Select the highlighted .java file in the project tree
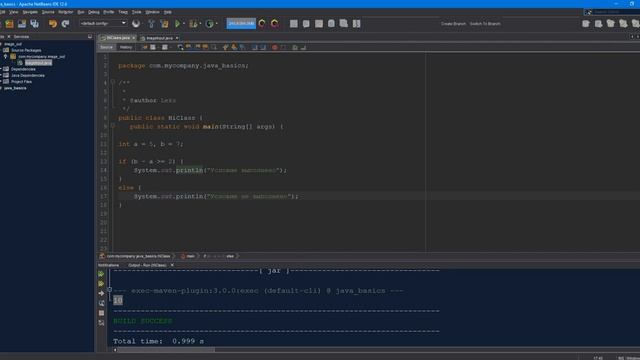Screen dimensions: 640x360 click(x=38, y=63)
